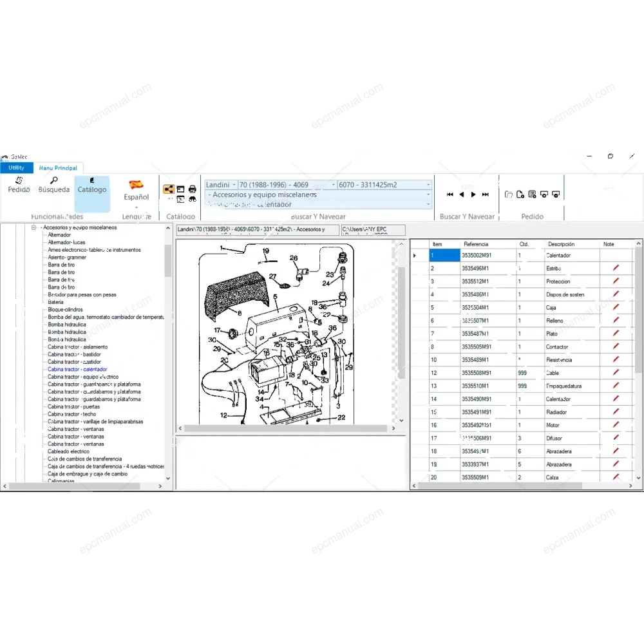This screenshot has height=644, width=644.
Task: Select Cabina tractor - aislamiento item
Action: (78, 346)
